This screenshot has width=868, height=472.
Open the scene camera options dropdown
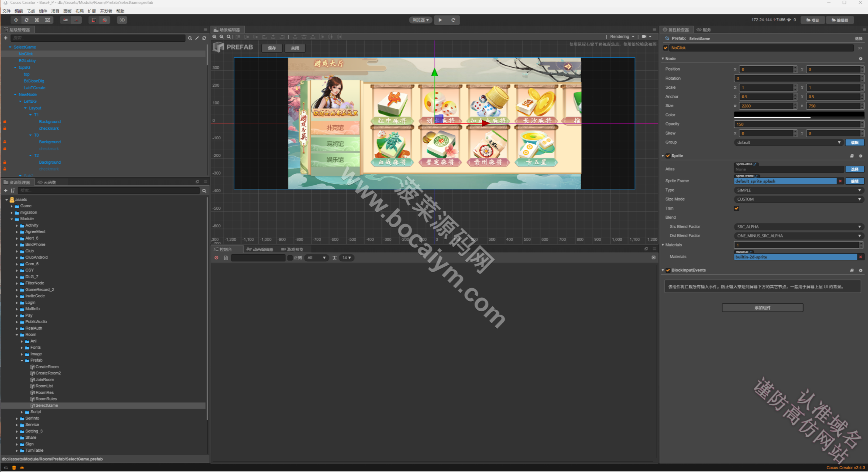tap(646, 37)
